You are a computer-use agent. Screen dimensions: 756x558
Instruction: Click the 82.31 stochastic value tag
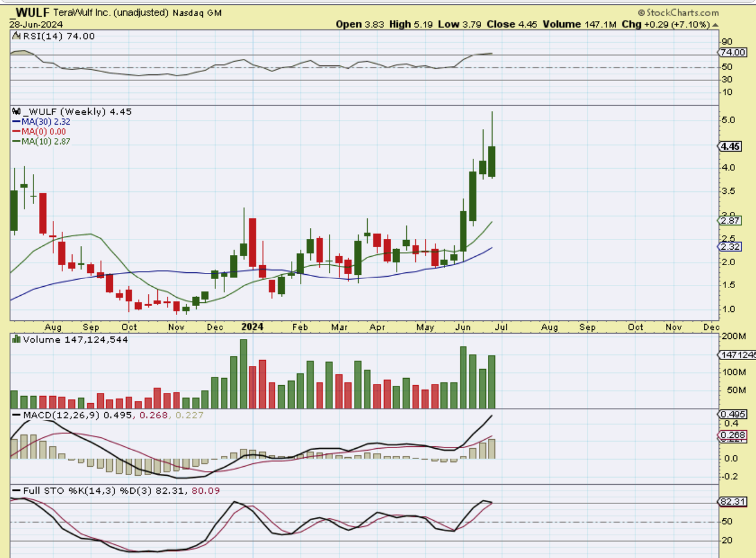tap(733, 502)
